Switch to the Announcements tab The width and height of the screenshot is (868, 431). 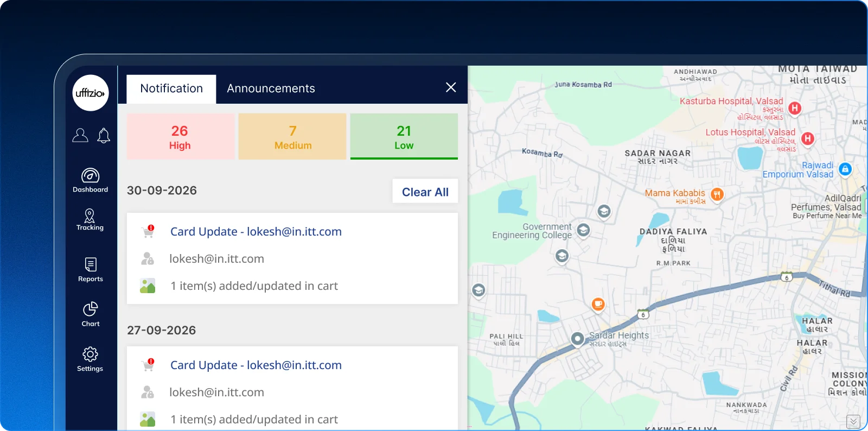[x=271, y=89]
